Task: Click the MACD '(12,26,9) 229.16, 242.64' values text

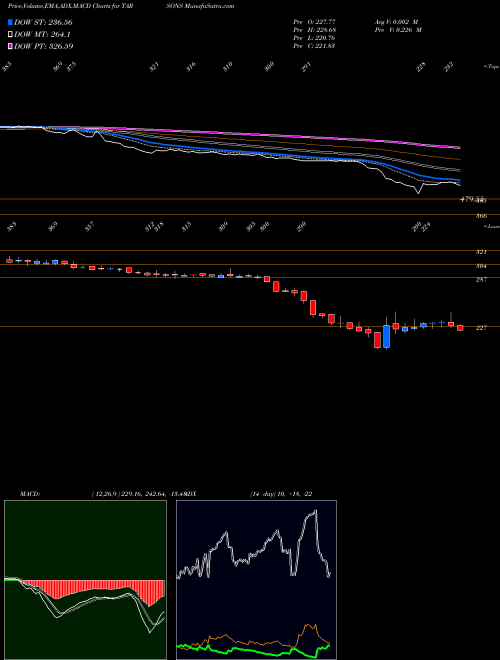Action: coord(129,494)
